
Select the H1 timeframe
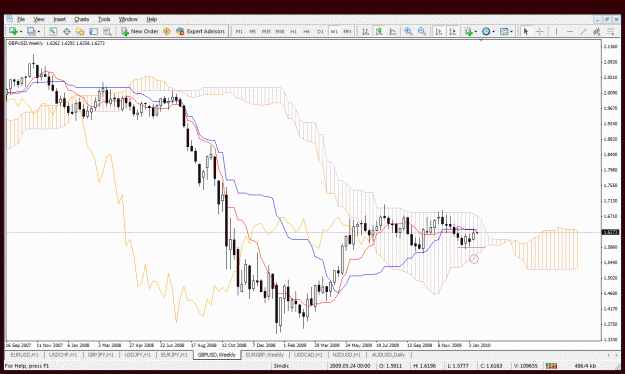pyautogui.click(x=293, y=31)
